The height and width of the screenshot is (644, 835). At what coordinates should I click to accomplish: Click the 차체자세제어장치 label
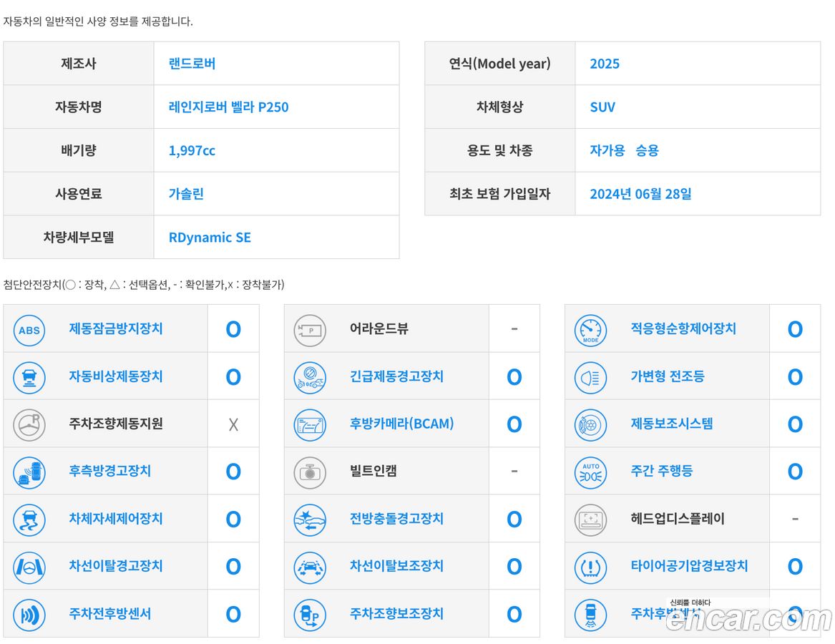pos(116,519)
